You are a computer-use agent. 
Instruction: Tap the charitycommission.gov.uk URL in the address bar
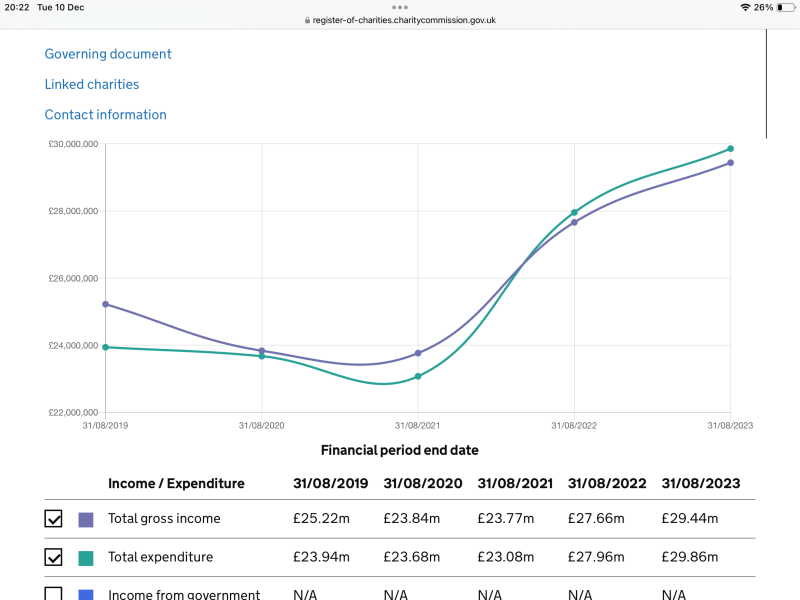404,20
